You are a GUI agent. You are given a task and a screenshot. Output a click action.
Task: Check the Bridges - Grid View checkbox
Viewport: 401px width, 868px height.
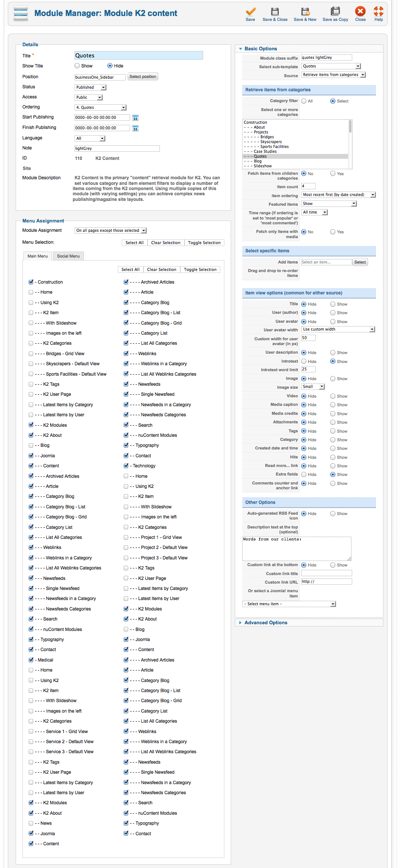tap(31, 354)
